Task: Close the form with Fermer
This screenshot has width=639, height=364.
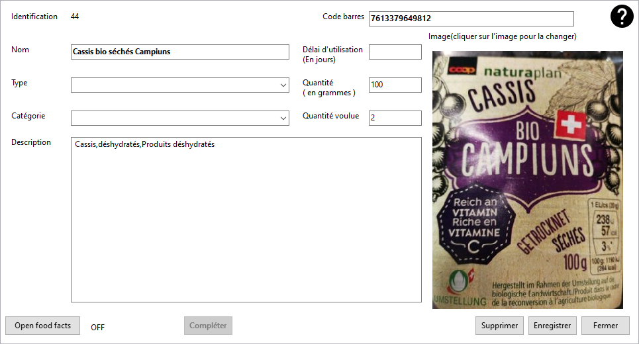Action: coord(605,326)
